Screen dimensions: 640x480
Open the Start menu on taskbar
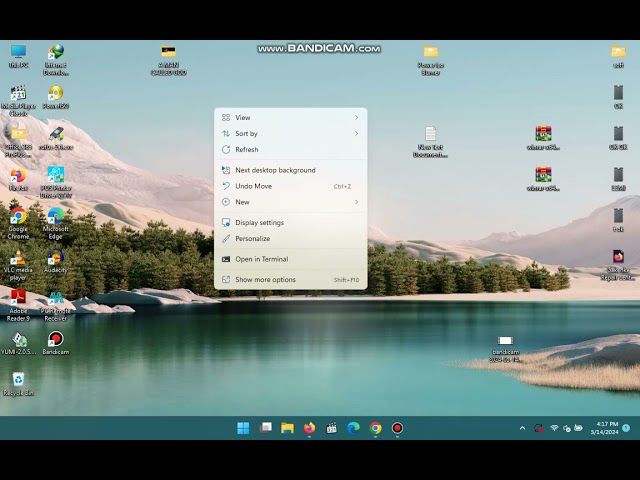click(x=243, y=428)
